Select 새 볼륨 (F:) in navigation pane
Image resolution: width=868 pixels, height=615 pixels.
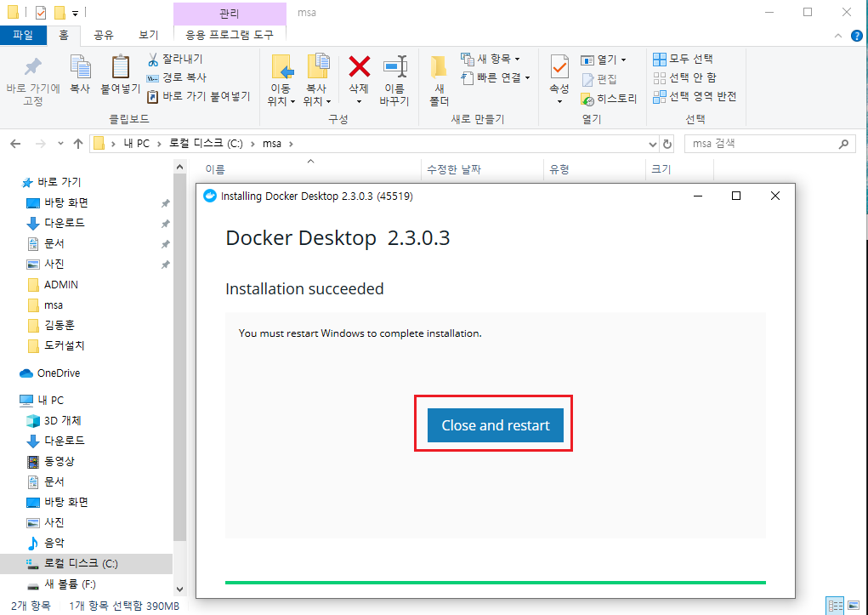pyautogui.click(x=70, y=584)
